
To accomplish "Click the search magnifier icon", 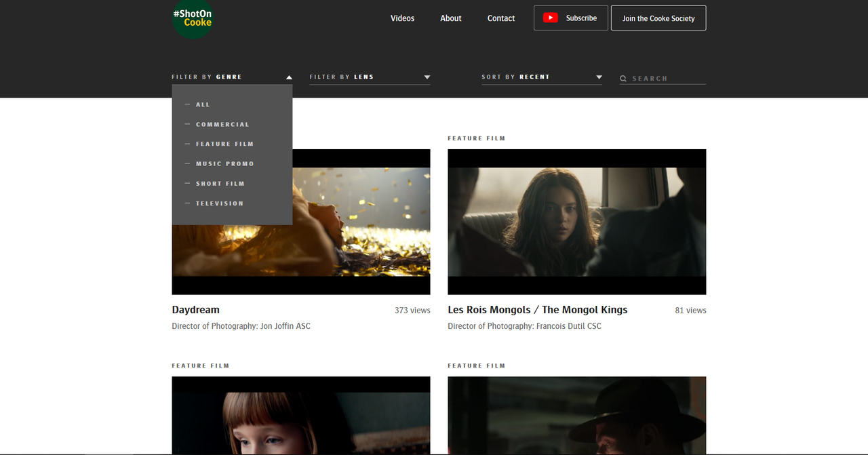I will pyautogui.click(x=623, y=79).
